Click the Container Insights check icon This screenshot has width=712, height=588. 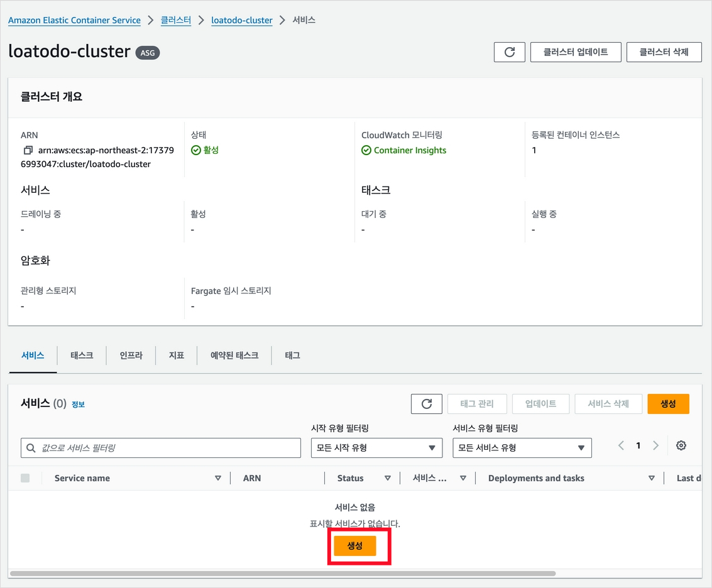point(366,150)
